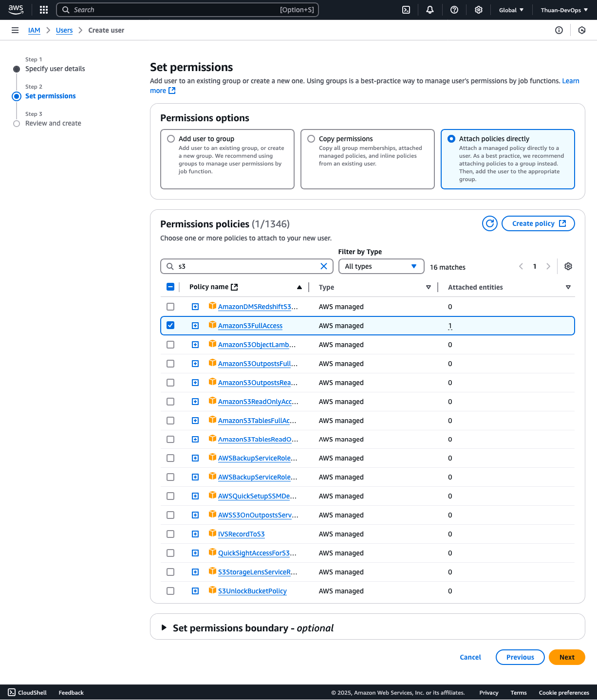Open table preferences gear icon
597x700 pixels.
568,266
